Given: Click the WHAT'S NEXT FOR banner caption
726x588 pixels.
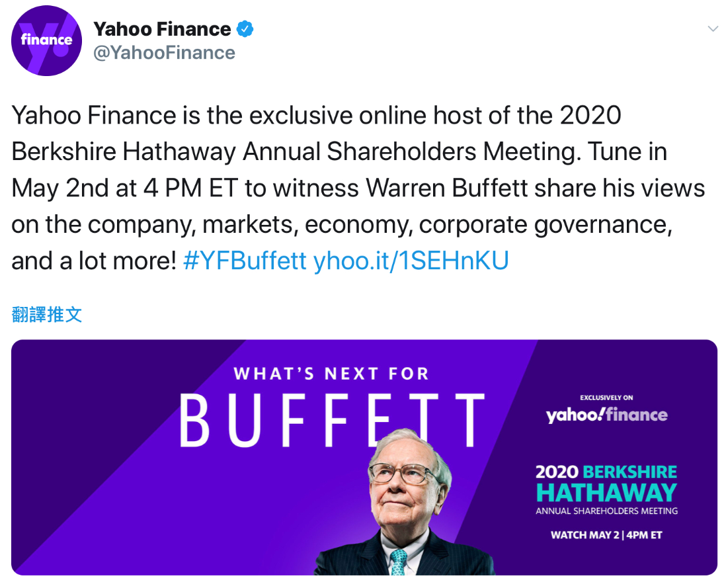Looking at the screenshot, I should coord(331,374).
